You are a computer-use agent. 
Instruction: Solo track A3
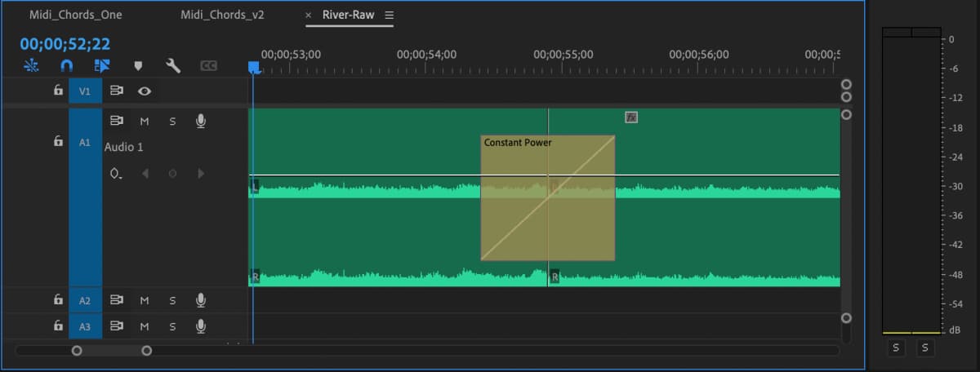pos(172,326)
